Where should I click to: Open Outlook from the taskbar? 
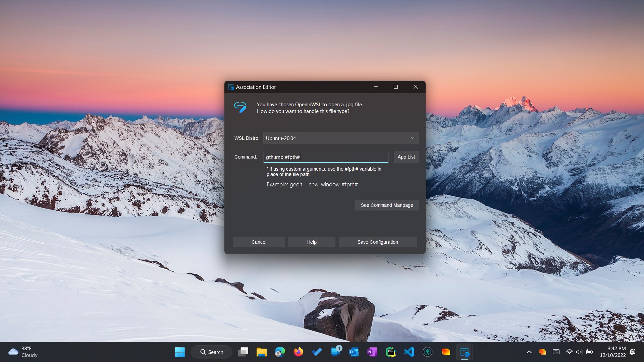354,352
